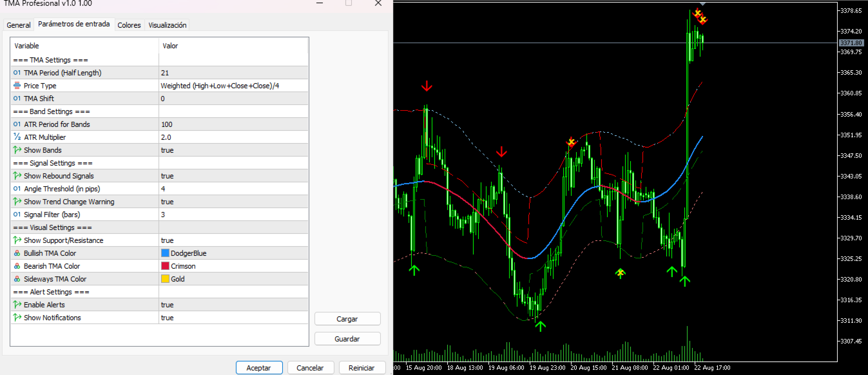
Task: Click the ATR Multiplier fraction icon
Action: [17, 137]
